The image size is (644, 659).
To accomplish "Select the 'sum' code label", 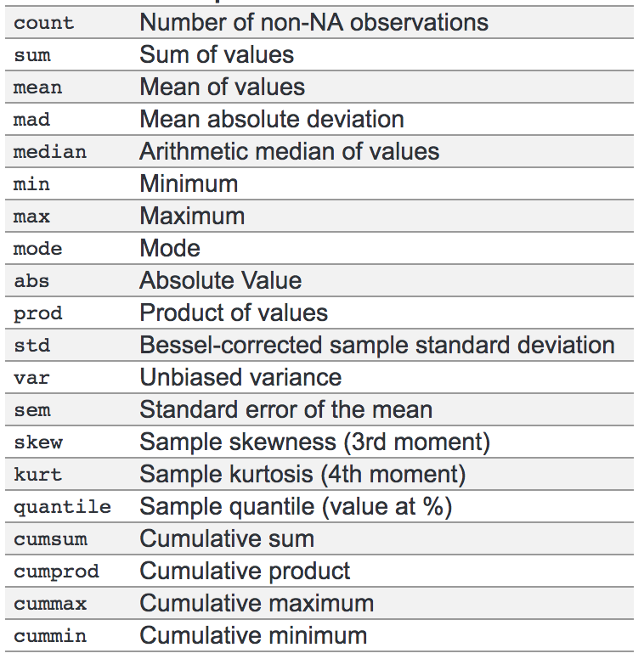I will point(31,55).
